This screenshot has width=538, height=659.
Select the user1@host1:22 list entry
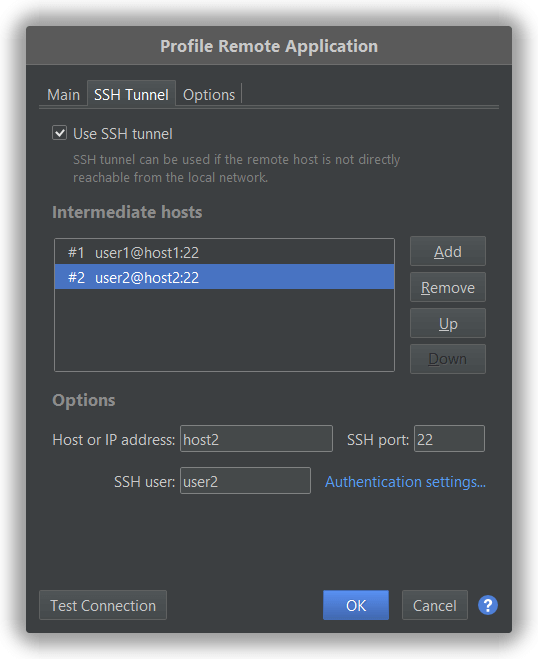click(224, 252)
